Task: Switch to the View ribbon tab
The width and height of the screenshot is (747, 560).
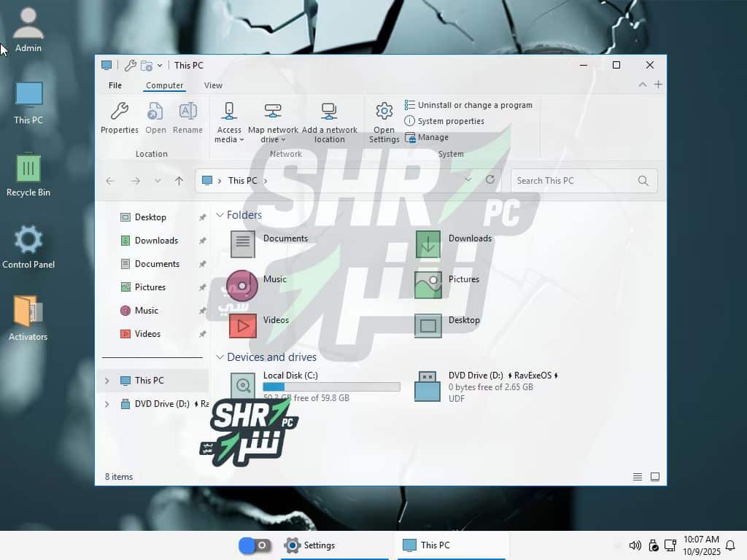Action: (x=213, y=85)
